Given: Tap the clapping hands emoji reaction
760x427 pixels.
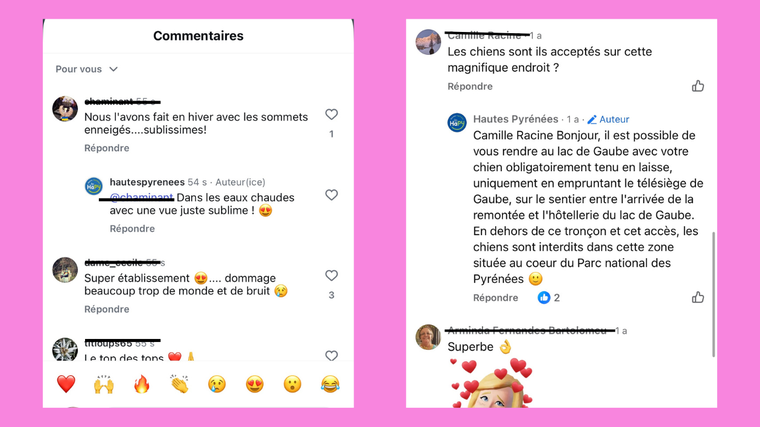Looking at the screenshot, I should [180, 384].
